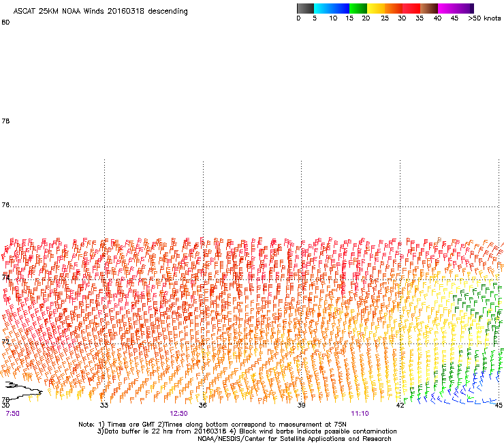504x443 pixels.
Task: Select the yellow 20-25 knots legend color
Action: coord(376,8)
